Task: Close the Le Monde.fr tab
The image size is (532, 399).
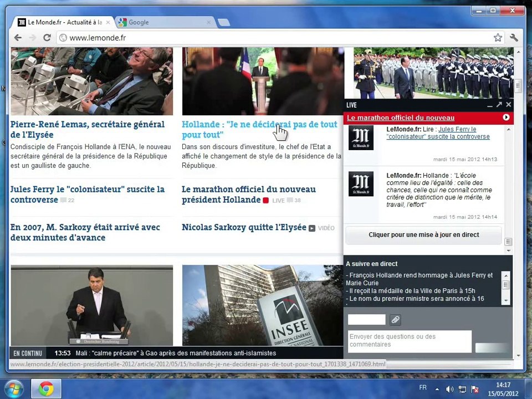Action: click(x=108, y=22)
